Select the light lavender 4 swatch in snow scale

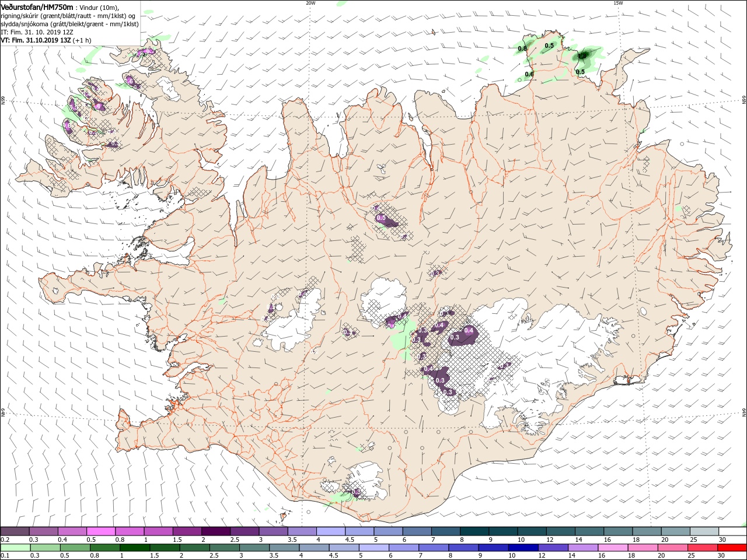[330, 531]
